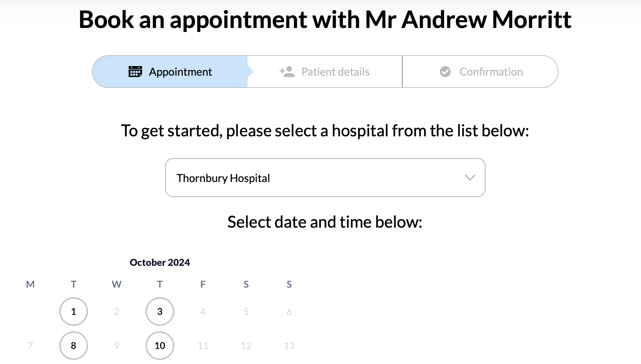Click the checkmark icon on the Confirmation step

[x=445, y=72]
